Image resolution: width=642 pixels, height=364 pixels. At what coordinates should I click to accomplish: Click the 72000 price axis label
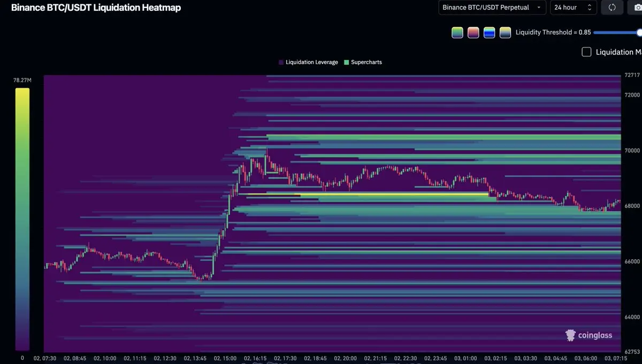(632, 95)
